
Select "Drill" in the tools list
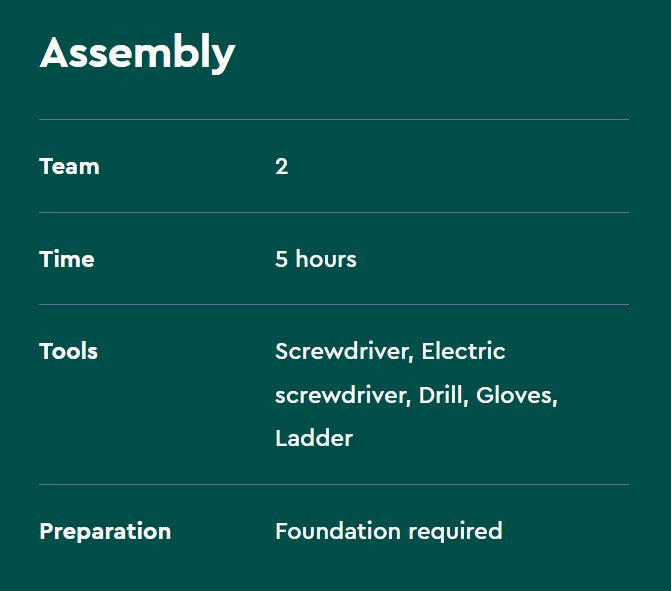point(441,395)
